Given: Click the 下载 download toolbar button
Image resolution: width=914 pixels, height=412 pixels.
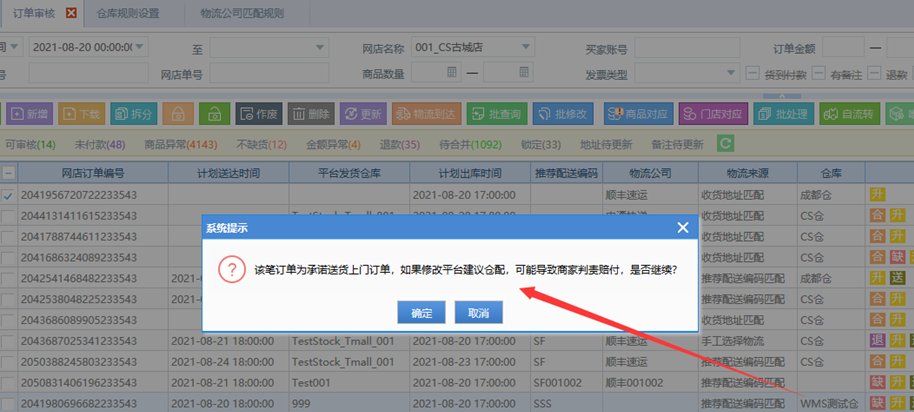Looking at the screenshot, I should (x=82, y=114).
